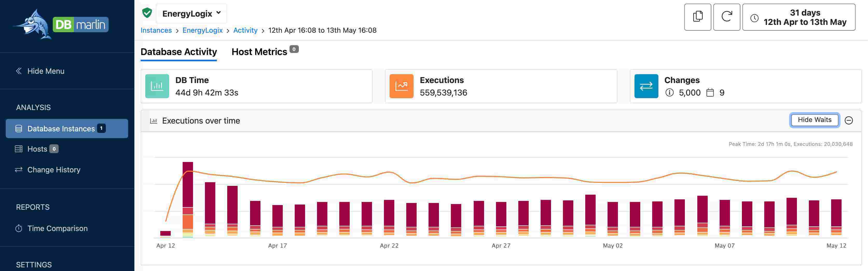868x271 pixels.
Task: Click the Instances breadcrumb link
Action: pos(156,30)
